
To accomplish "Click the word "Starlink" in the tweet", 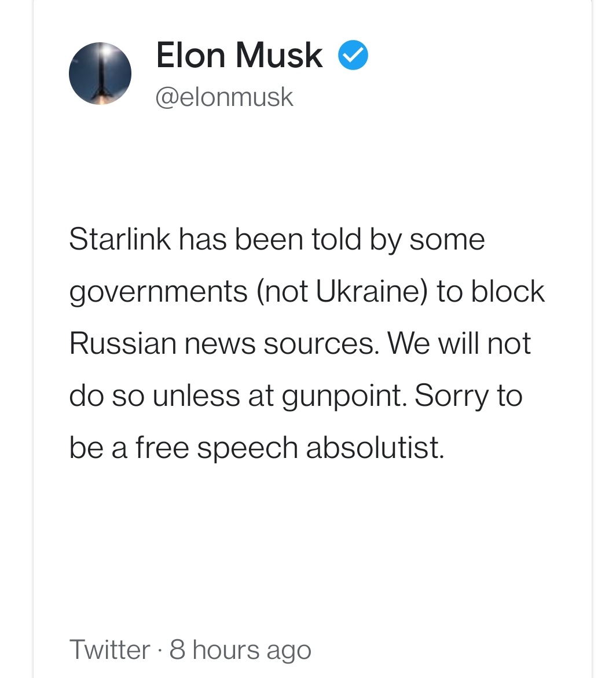I will (120, 239).
